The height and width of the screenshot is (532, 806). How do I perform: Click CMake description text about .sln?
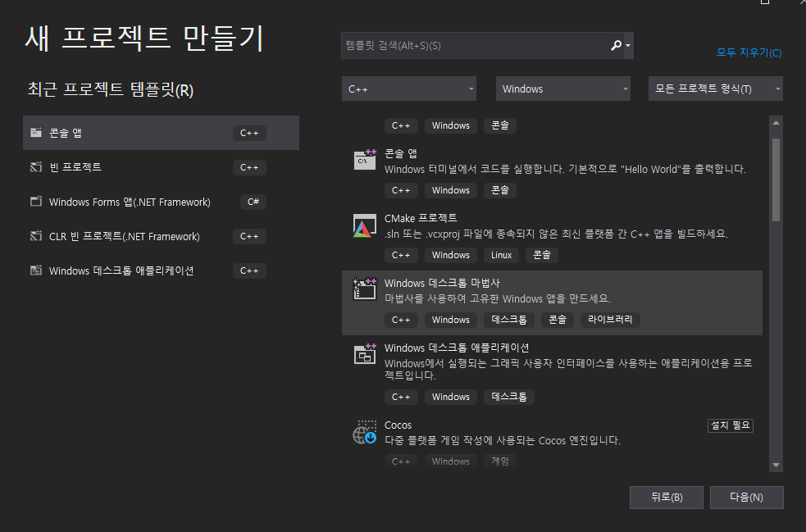point(556,234)
